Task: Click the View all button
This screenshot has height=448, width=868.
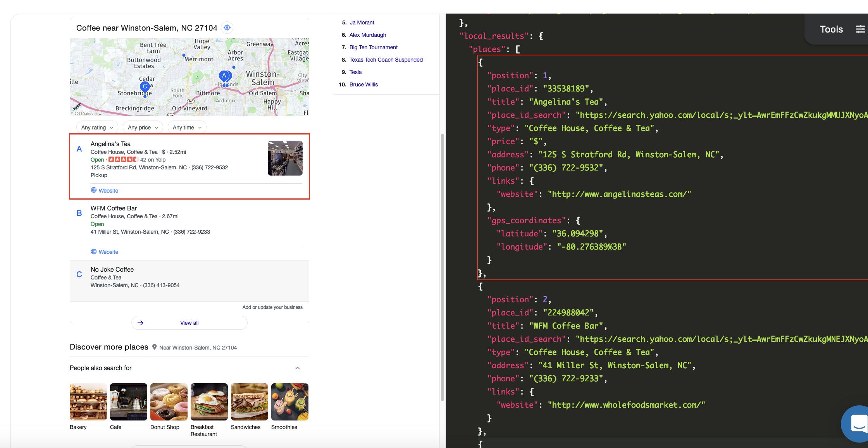Action: pyautogui.click(x=189, y=322)
